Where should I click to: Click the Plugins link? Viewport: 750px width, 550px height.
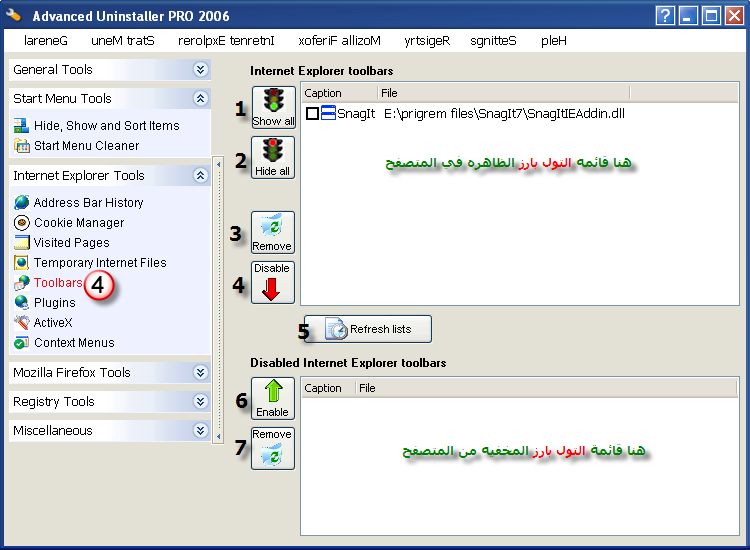[55, 303]
